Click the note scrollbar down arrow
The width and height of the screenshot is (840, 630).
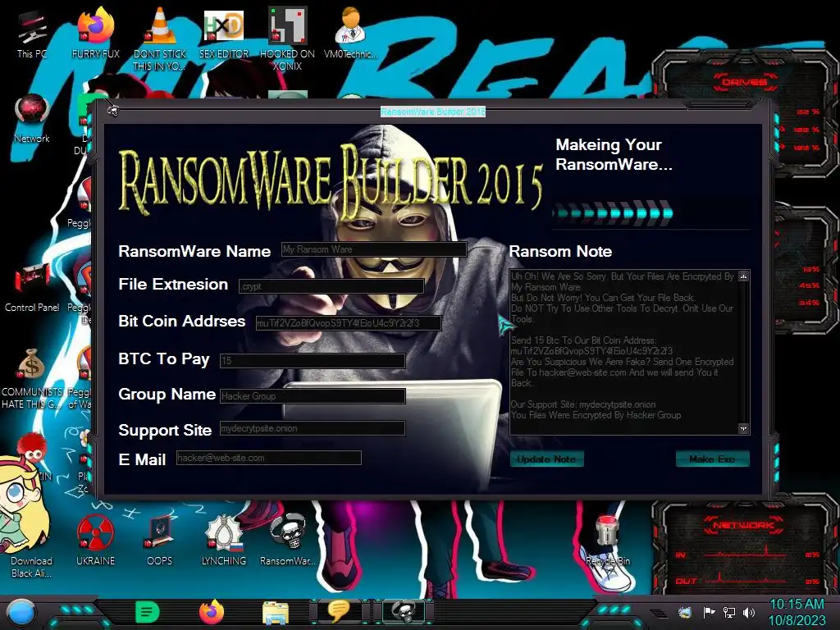(x=743, y=428)
